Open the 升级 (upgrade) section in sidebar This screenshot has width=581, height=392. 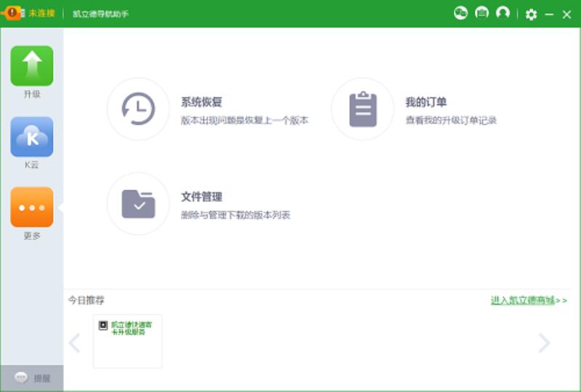coord(32,66)
